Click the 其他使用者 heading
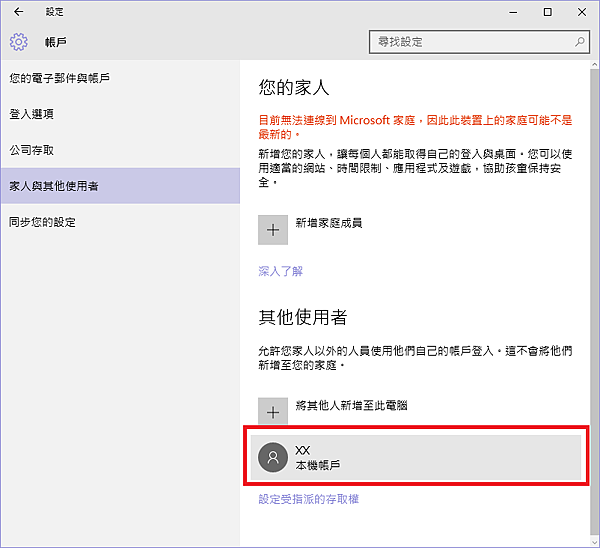The height and width of the screenshot is (548, 600). (x=302, y=317)
